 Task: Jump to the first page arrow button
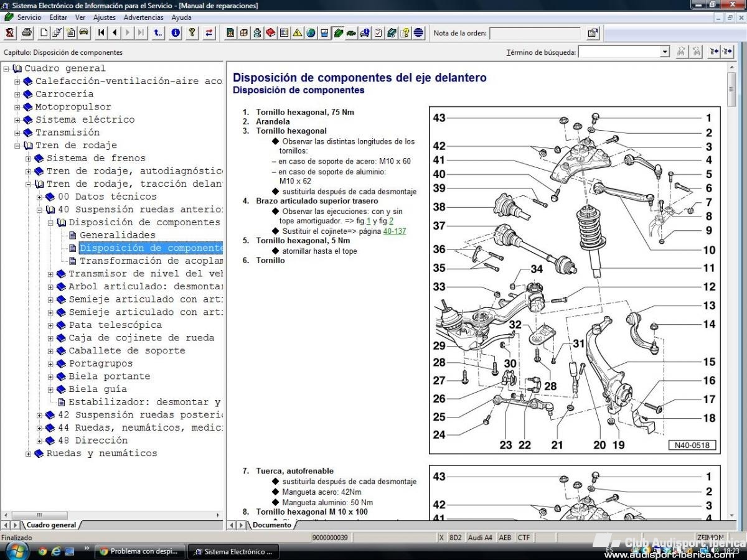101,33
